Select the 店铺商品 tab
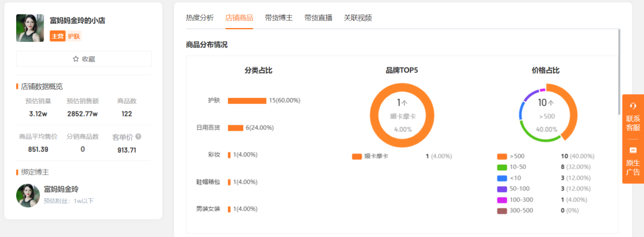 [x=239, y=18]
